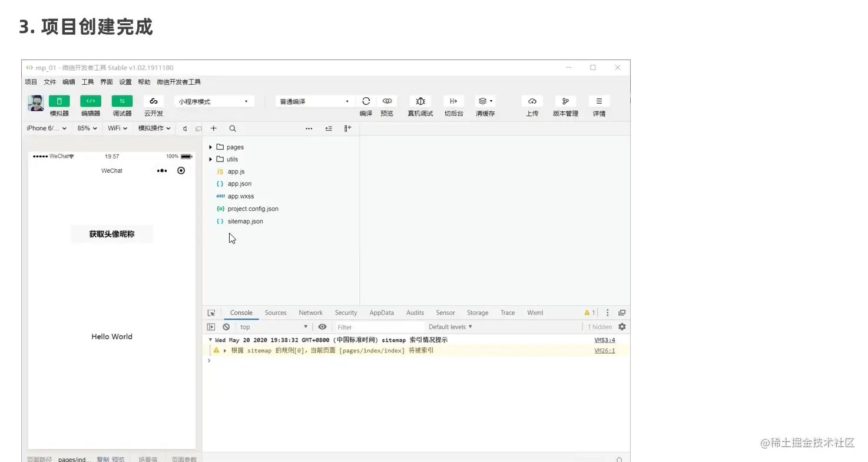
Task: Click the plus icon to add file
Action: [214, 128]
